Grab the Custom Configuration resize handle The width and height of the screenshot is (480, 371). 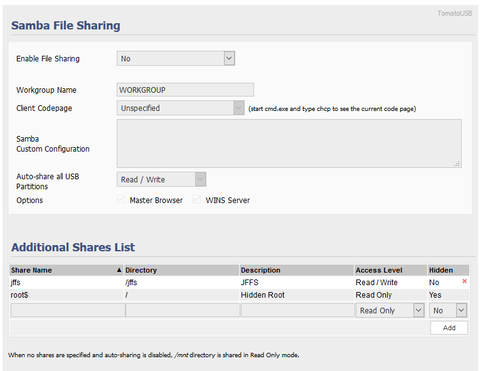(x=457, y=163)
